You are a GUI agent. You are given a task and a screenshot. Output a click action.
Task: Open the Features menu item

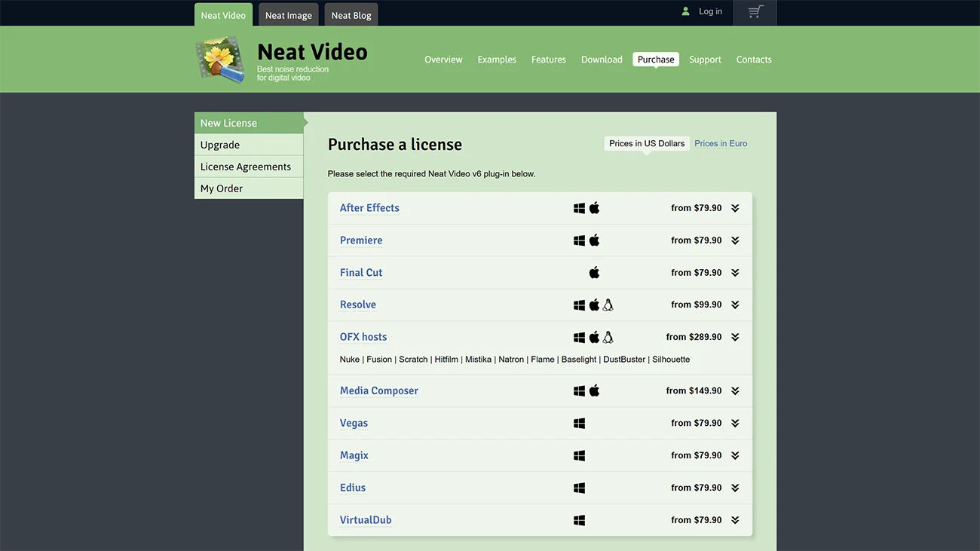(x=549, y=60)
